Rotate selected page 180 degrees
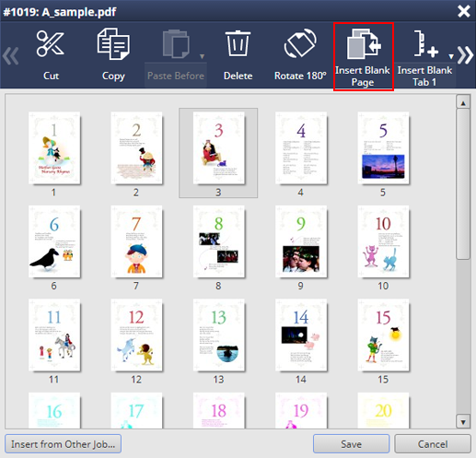Screen dimensions: 476x458 coord(300,43)
